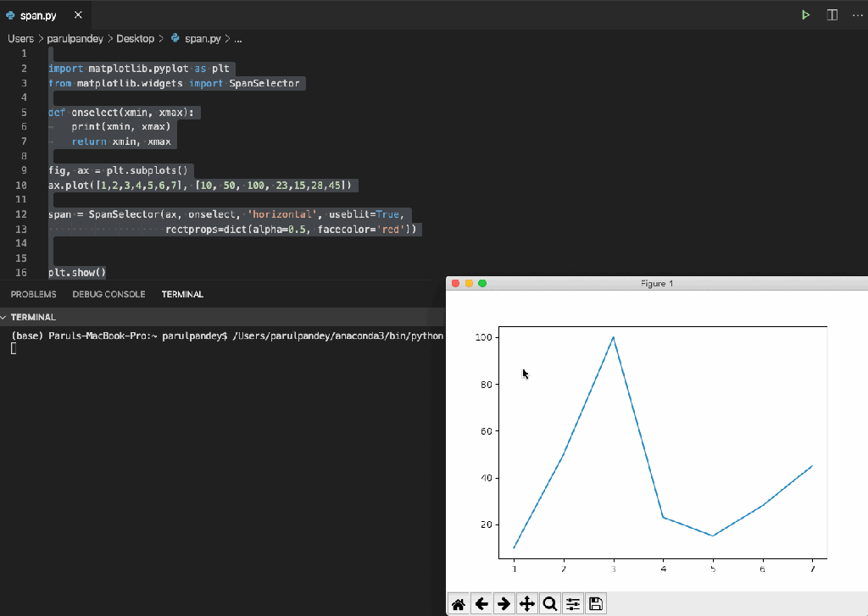
Task: Activate the Pan/Zoom cross-arrows tool
Action: coord(526,603)
